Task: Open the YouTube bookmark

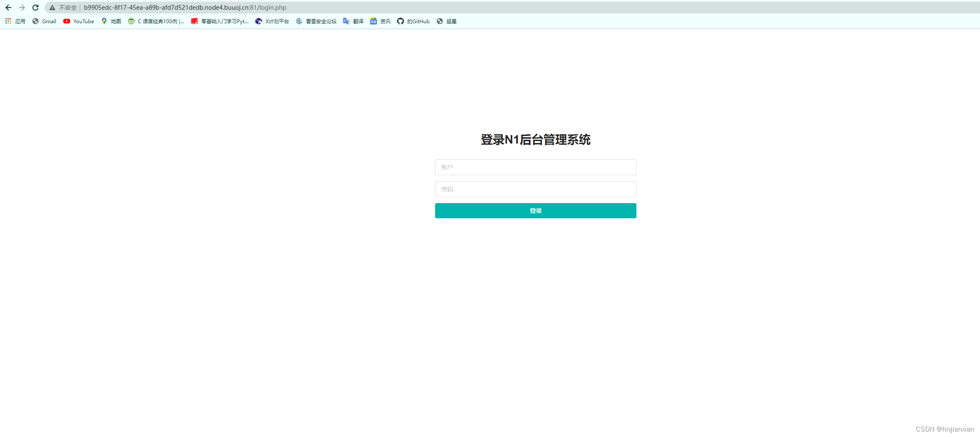Action: pyautogui.click(x=79, y=21)
